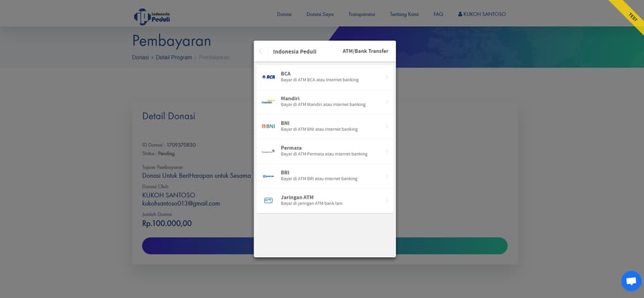
Task: Click the Indonesia Peduli logo
Action: [152, 16]
